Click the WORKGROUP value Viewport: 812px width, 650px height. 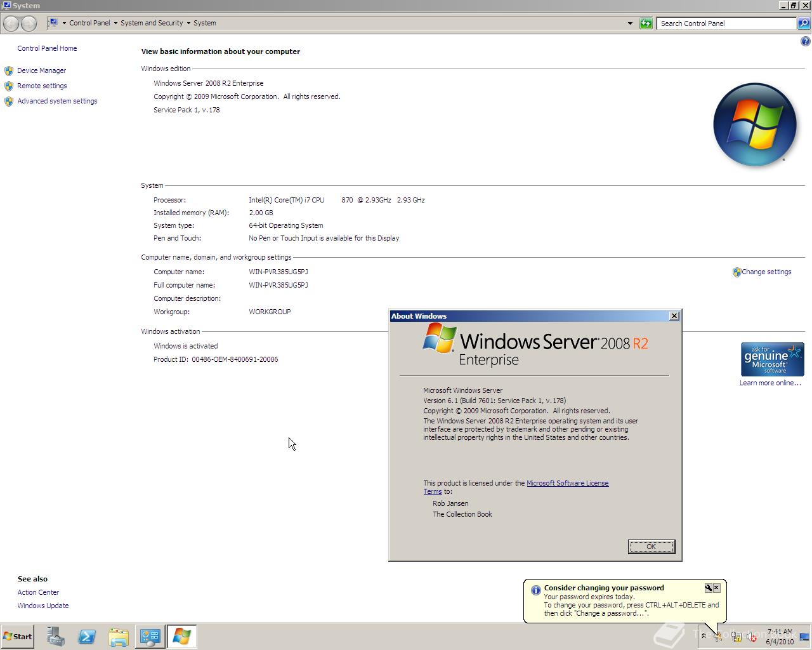tap(270, 312)
